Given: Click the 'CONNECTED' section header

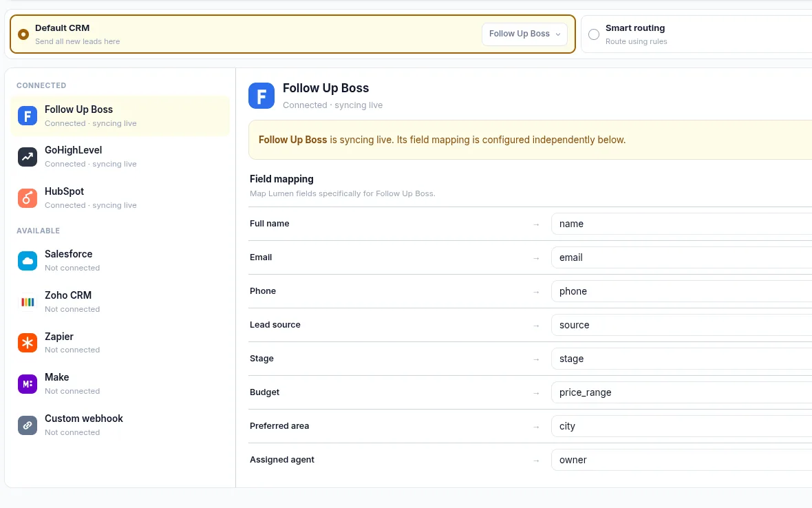Looking at the screenshot, I should 41,85.
